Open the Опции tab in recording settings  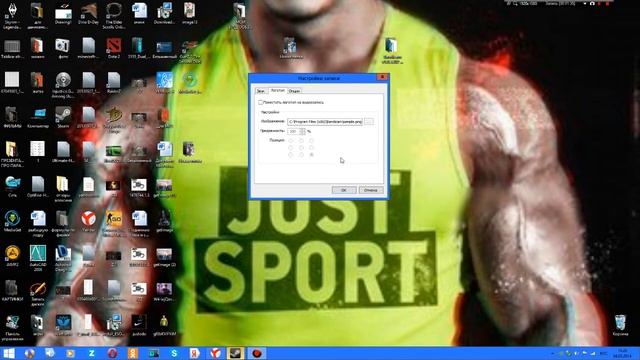point(294,91)
